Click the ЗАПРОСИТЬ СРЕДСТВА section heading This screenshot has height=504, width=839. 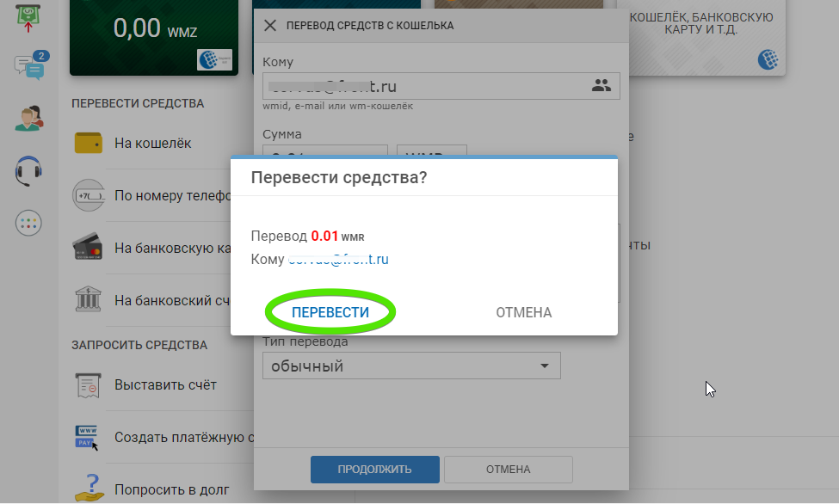click(x=139, y=345)
